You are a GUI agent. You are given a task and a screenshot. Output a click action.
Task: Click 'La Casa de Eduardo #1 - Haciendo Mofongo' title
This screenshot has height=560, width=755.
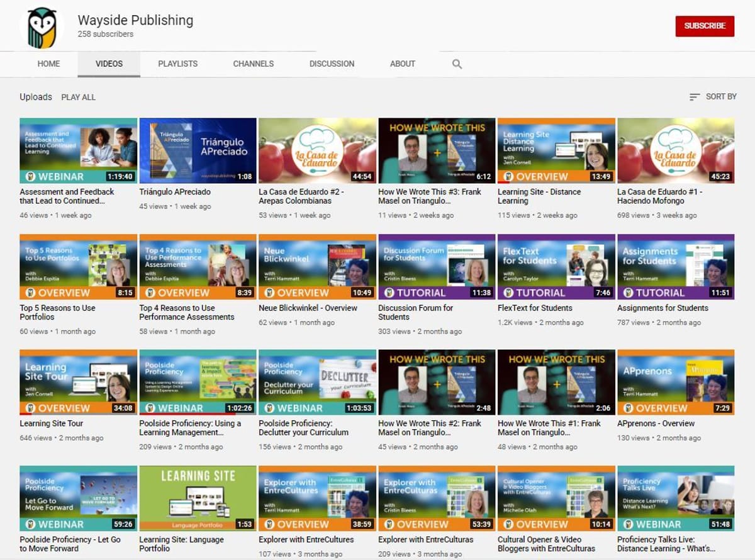pos(659,196)
